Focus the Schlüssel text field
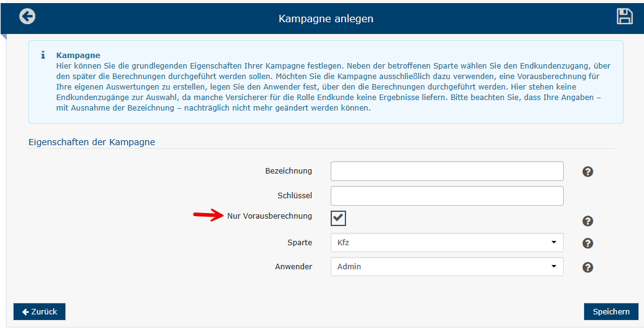644x328 pixels. pyautogui.click(x=447, y=196)
